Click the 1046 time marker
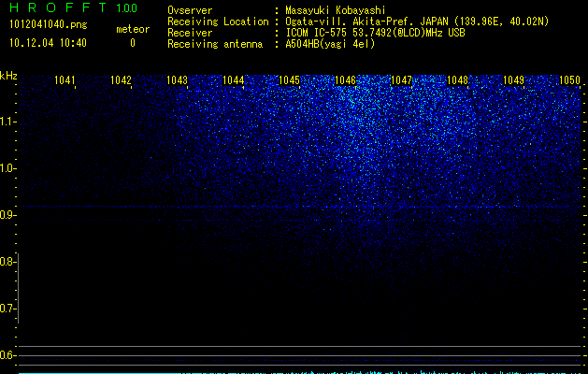This screenshot has height=374, width=588. pos(345,80)
